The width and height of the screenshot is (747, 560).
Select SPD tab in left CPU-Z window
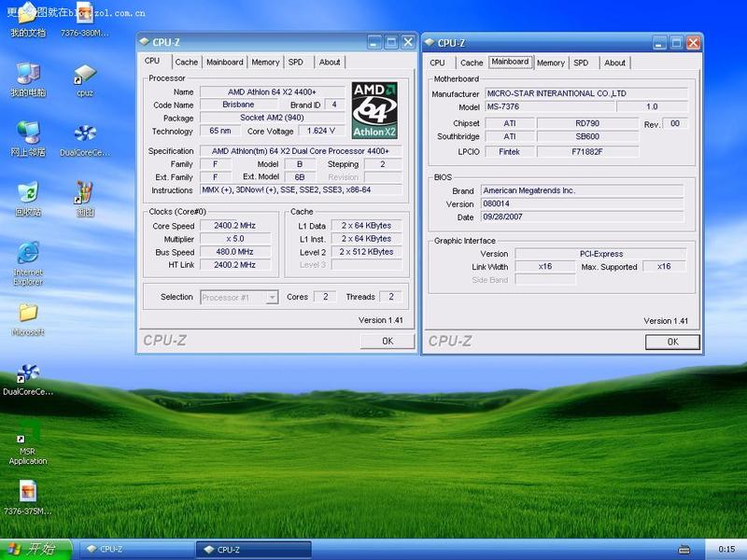(x=295, y=62)
